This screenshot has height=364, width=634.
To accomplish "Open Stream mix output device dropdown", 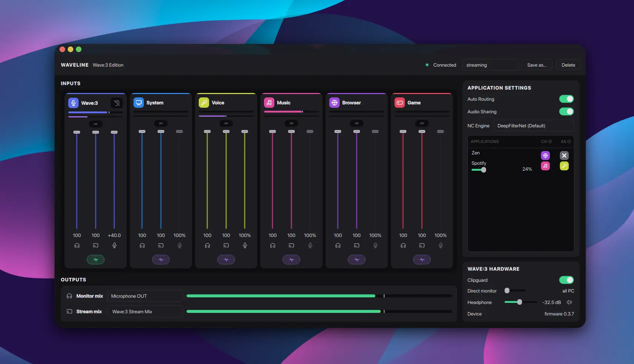I will [145, 311].
